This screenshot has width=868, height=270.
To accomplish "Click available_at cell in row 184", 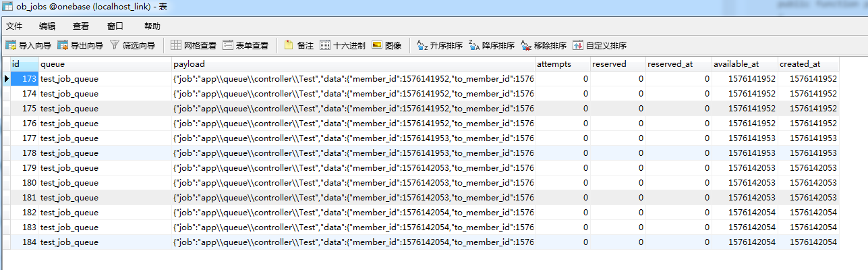I will (744, 242).
